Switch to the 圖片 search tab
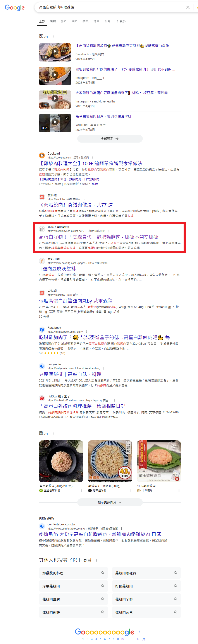This screenshot has height=644, width=198. [x=75, y=21]
